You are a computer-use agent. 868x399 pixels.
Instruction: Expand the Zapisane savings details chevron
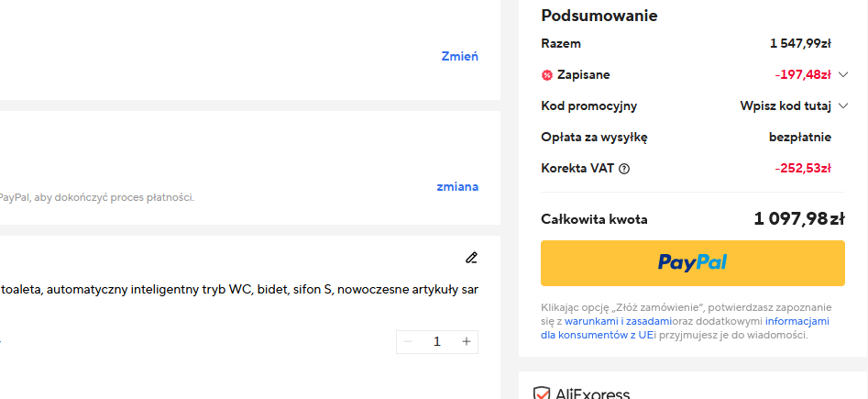pyautogui.click(x=843, y=75)
